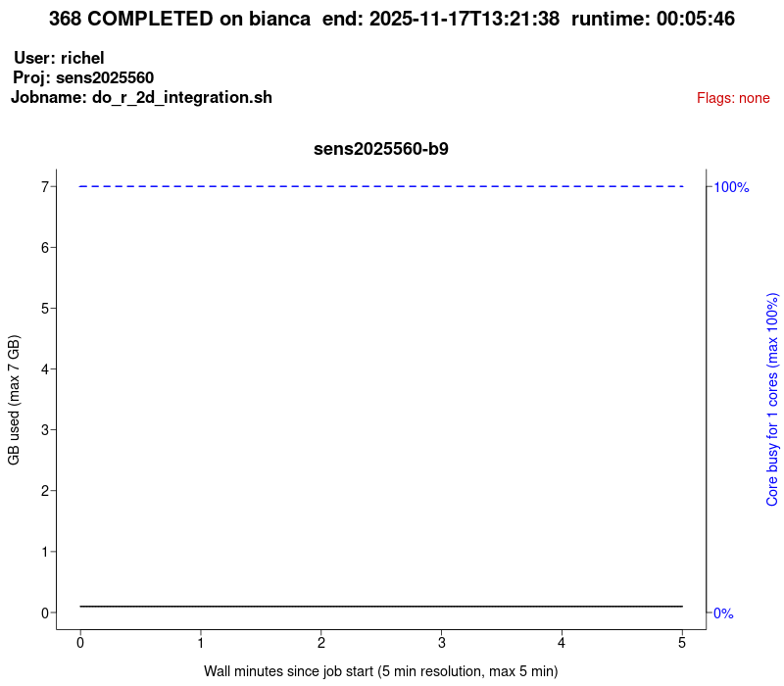Viewport: 784px width, 686px height.
Task: Click the Proj: sens2025560 label
Action: click(x=82, y=77)
